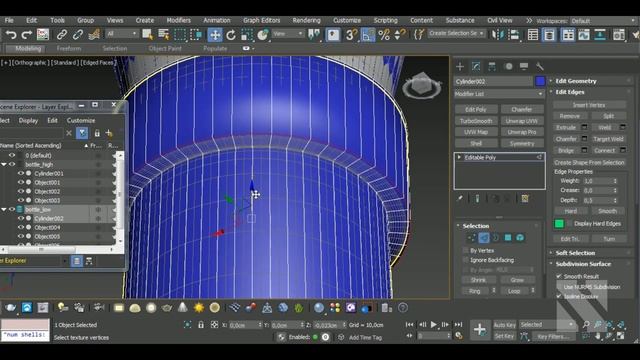640x360 pixels.
Task: Toggle Display Hard Edges checkbox
Action: (x=570, y=224)
